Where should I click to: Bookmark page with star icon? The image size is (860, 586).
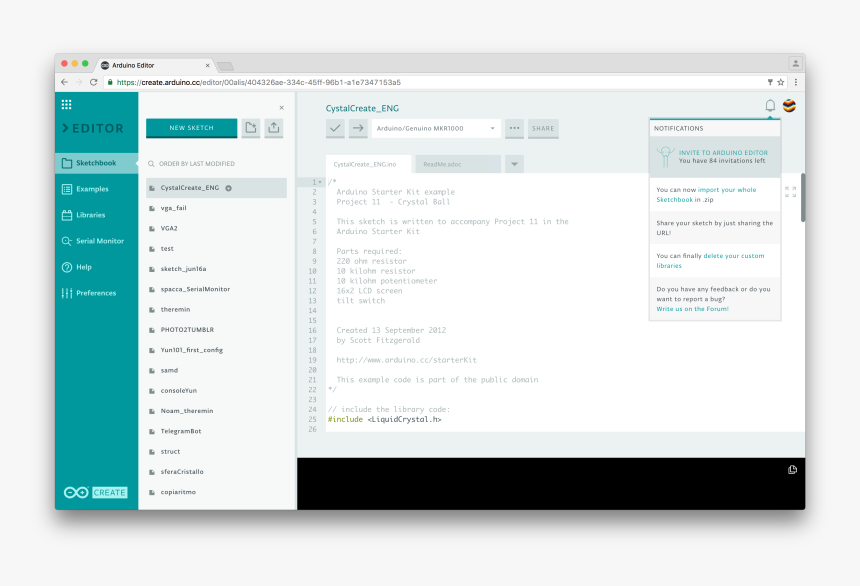click(x=780, y=82)
